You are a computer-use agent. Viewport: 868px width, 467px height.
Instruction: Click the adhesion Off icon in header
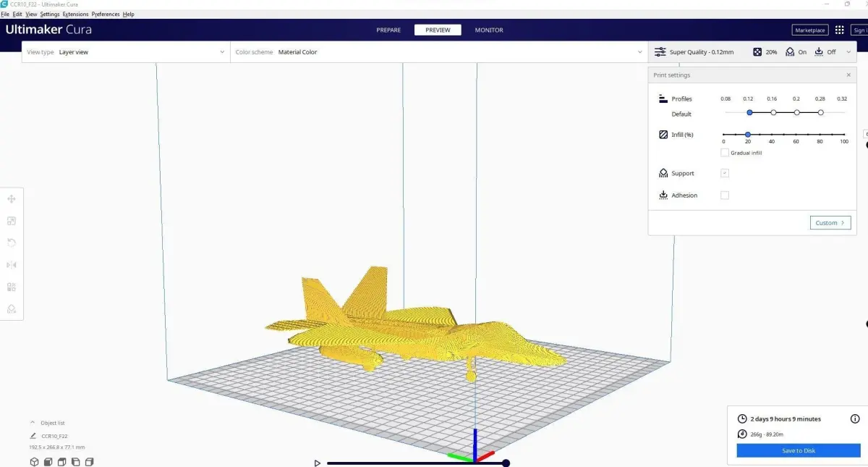coord(819,52)
